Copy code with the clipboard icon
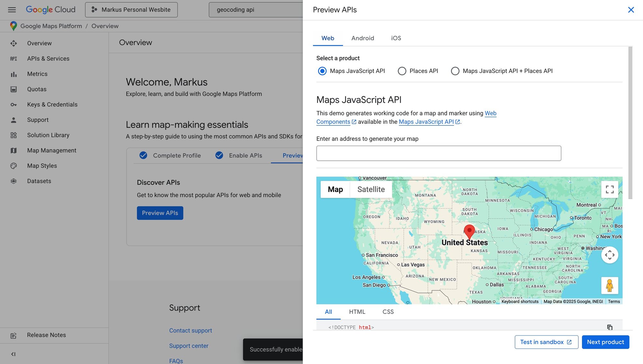 click(x=610, y=327)
